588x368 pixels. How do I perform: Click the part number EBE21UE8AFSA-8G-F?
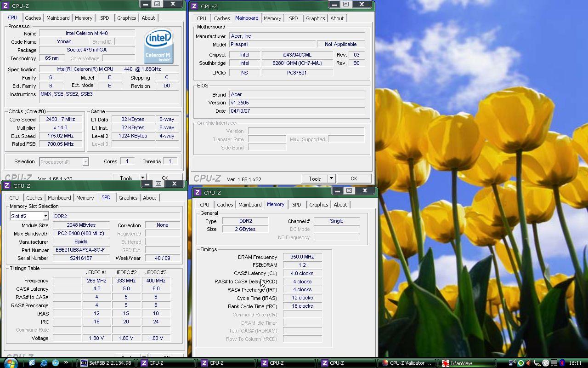pyautogui.click(x=81, y=250)
